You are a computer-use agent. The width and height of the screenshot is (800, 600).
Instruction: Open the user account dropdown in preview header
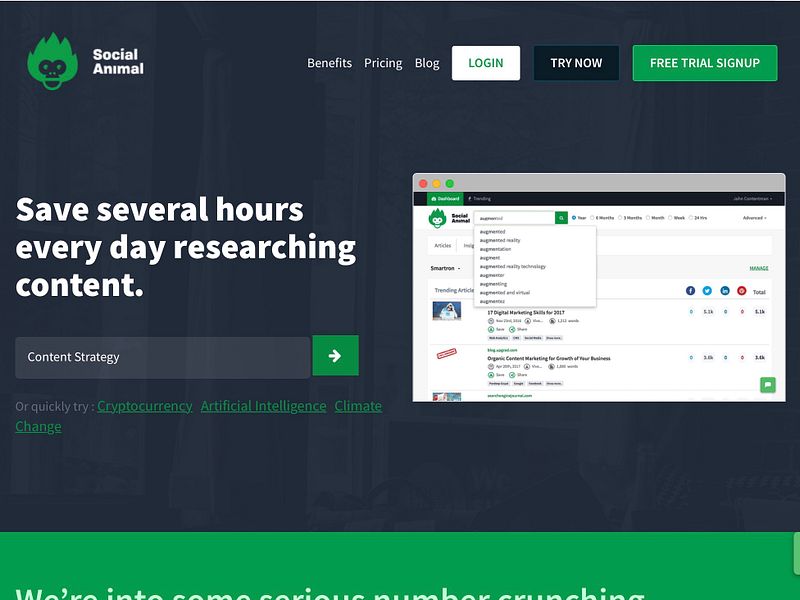(x=753, y=198)
